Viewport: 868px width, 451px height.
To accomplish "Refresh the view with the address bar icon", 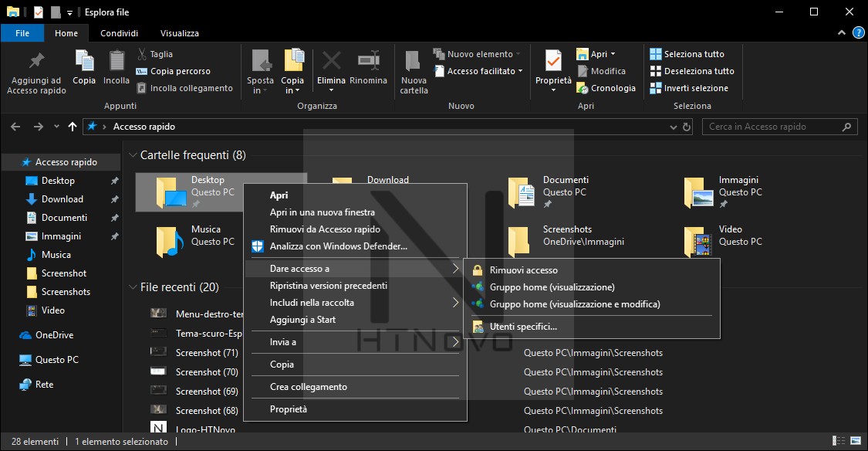I will [x=686, y=126].
